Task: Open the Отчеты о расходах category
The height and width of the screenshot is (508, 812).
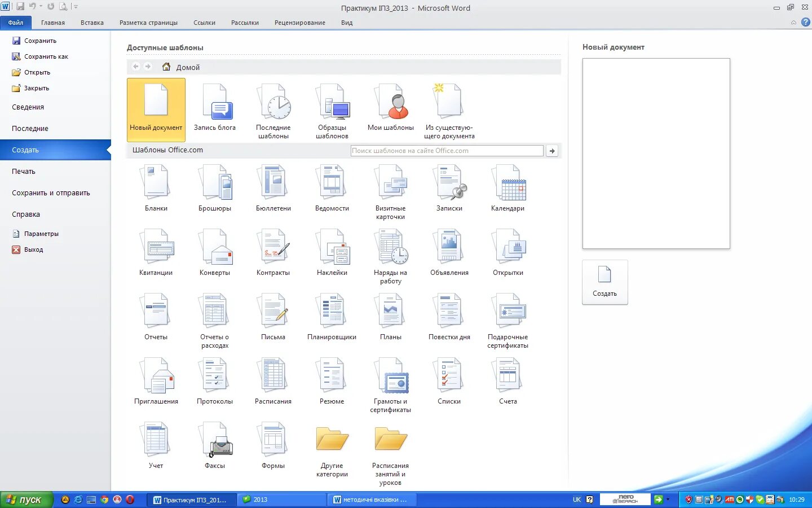Action: pyautogui.click(x=215, y=321)
